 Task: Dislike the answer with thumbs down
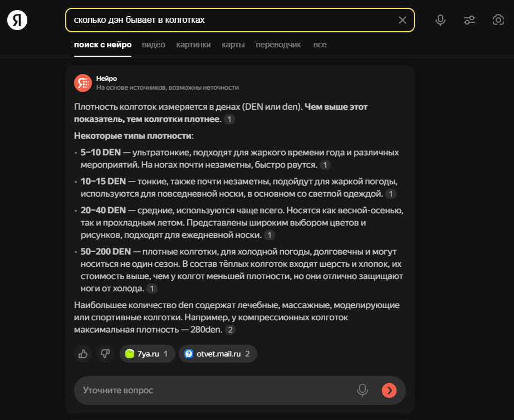point(104,353)
